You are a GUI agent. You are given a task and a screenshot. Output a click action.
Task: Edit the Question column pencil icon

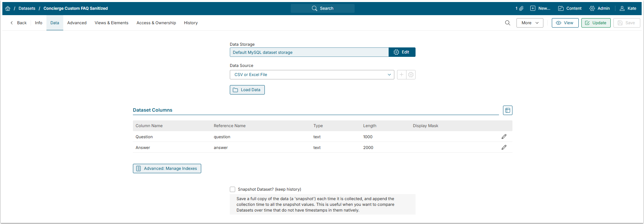pyautogui.click(x=504, y=137)
